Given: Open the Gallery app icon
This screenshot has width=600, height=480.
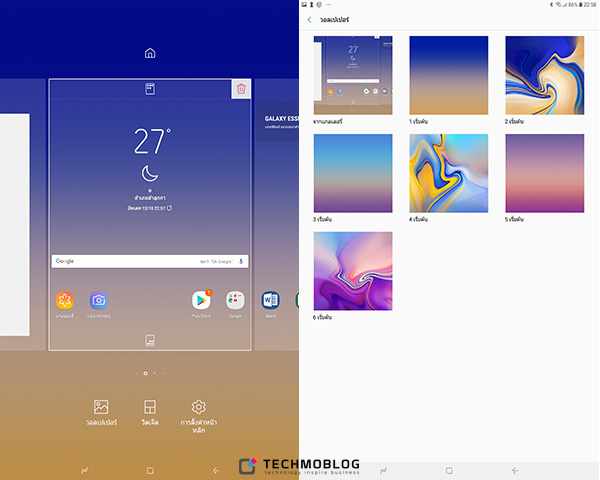Looking at the screenshot, I should [x=65, y=300].
